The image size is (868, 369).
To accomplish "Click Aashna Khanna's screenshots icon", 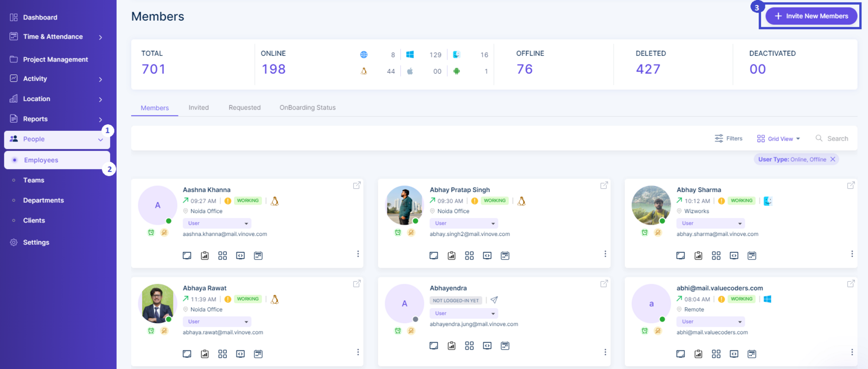I will (187, 256).
